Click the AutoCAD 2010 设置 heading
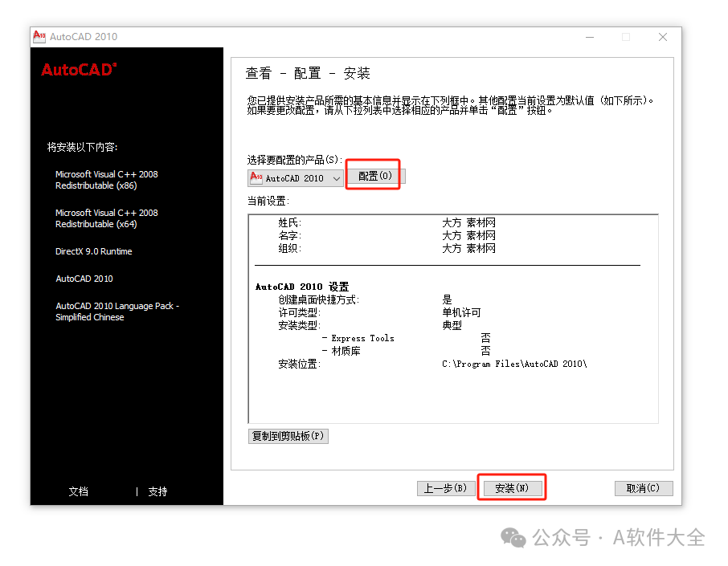The width and height of the screenshot is (728, 566). coord(302,287)
